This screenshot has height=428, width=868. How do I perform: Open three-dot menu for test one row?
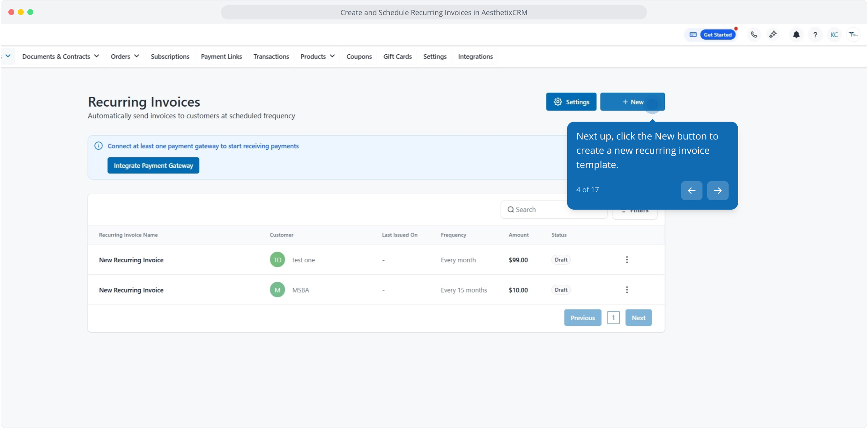point(626,260)
